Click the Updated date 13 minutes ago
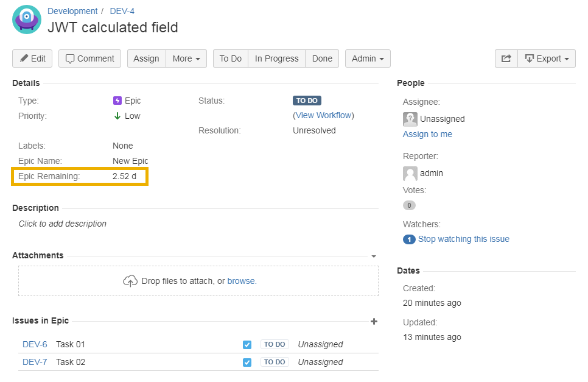588x382 pixels. pos(432,338)
